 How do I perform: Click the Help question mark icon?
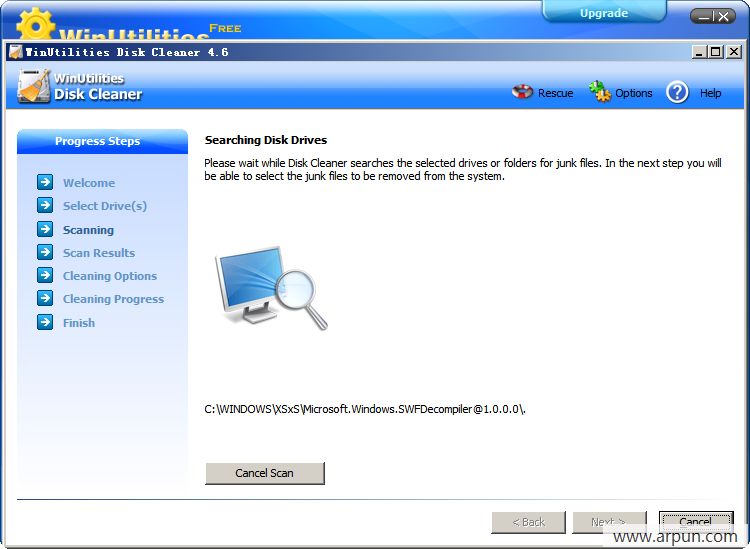pyautogui.click(x=677, y=92)
